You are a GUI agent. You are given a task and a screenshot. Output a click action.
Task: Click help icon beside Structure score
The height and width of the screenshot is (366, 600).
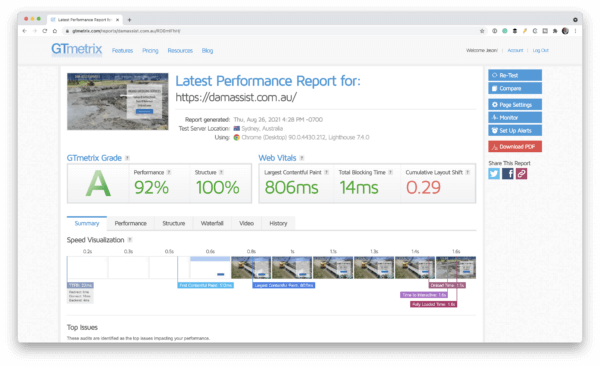(x=221, y=173)
